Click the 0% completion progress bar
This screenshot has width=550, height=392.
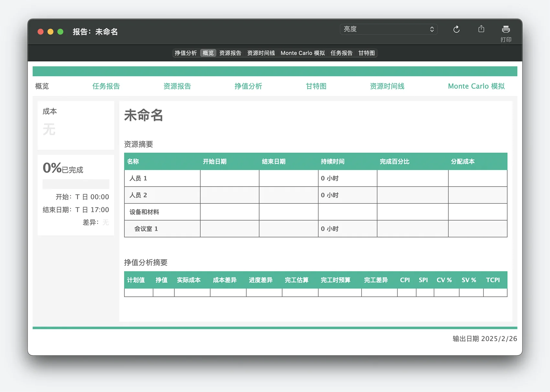76,184
